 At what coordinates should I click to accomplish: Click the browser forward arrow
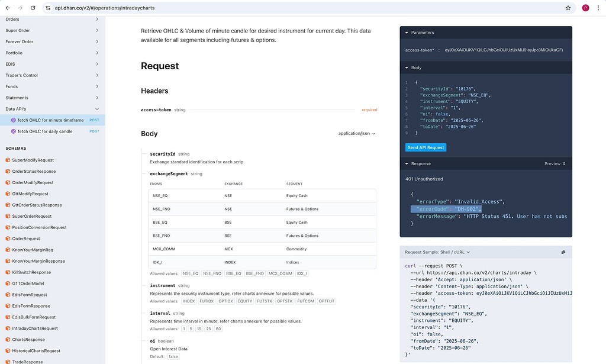tap(20, 8)
